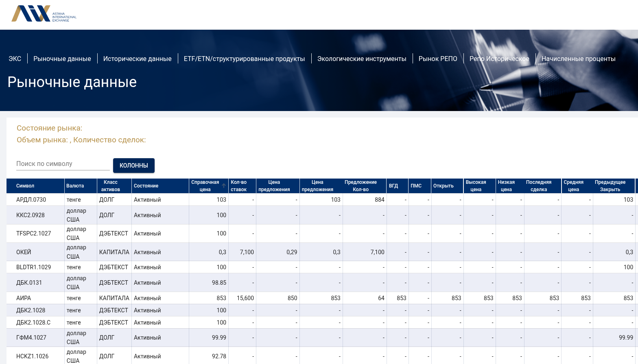This screenshot has width=638, height=364.
Task: Sort by Предыдущее Закрыть column header
Action: click(x=610, y=186)
